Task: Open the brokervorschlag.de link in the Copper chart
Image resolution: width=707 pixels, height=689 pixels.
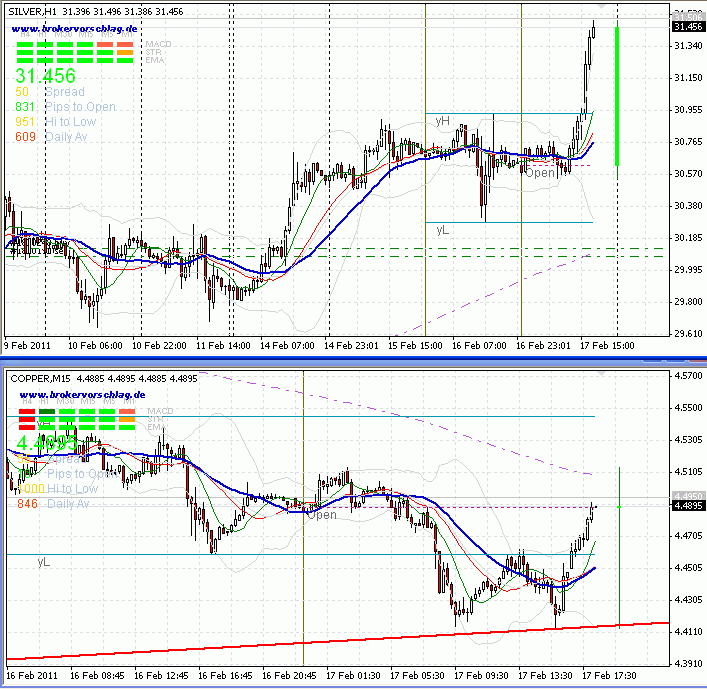Action: pos(82,395)
